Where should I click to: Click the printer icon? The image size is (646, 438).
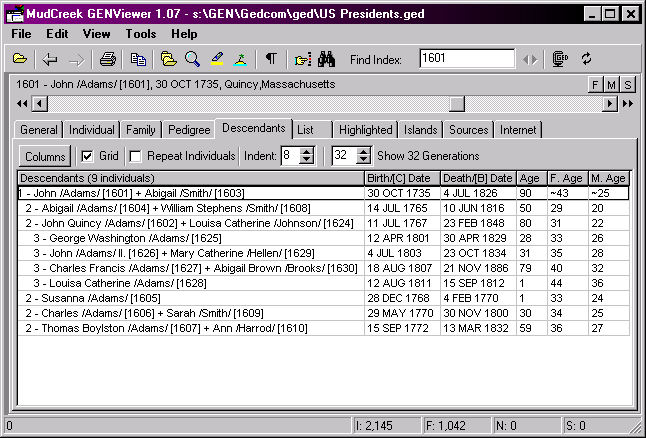tap(108, 59)
